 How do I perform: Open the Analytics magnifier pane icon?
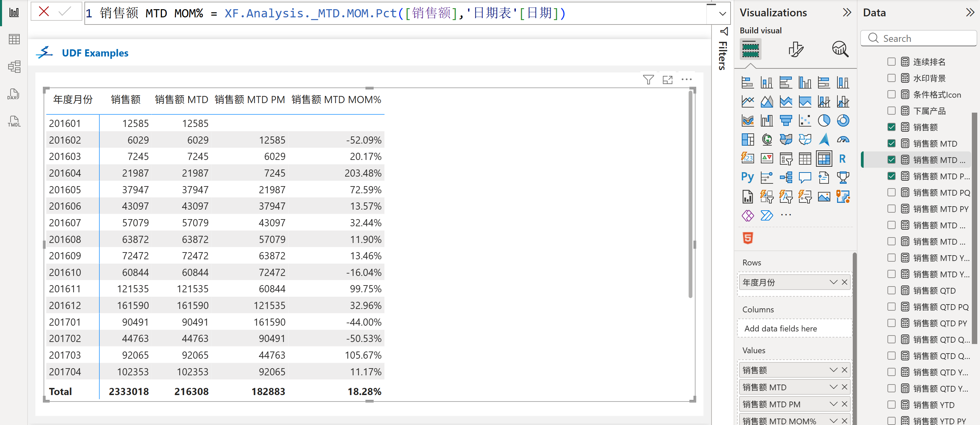(840, 49)
